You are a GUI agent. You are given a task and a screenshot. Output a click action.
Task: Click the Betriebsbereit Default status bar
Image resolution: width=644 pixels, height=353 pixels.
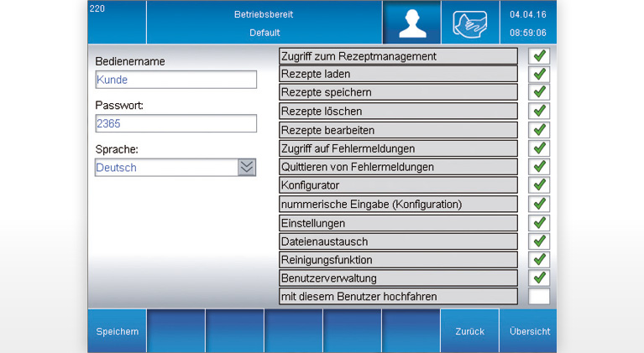264,23
